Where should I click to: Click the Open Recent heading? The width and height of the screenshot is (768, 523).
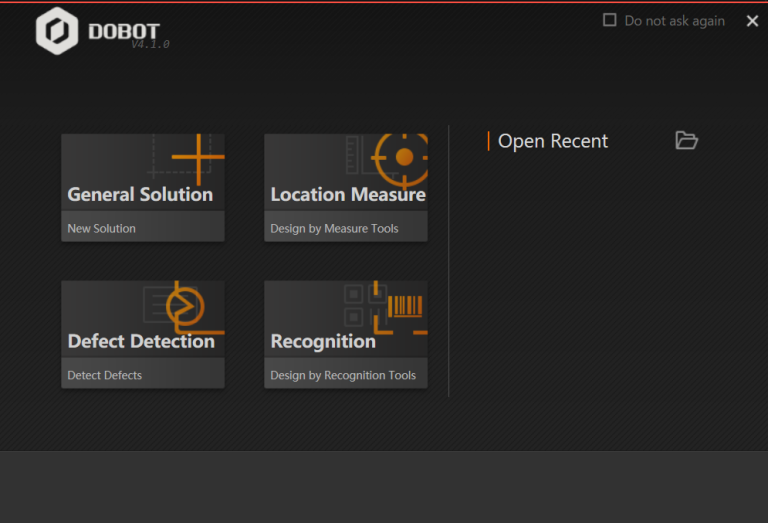pos(552,142)
